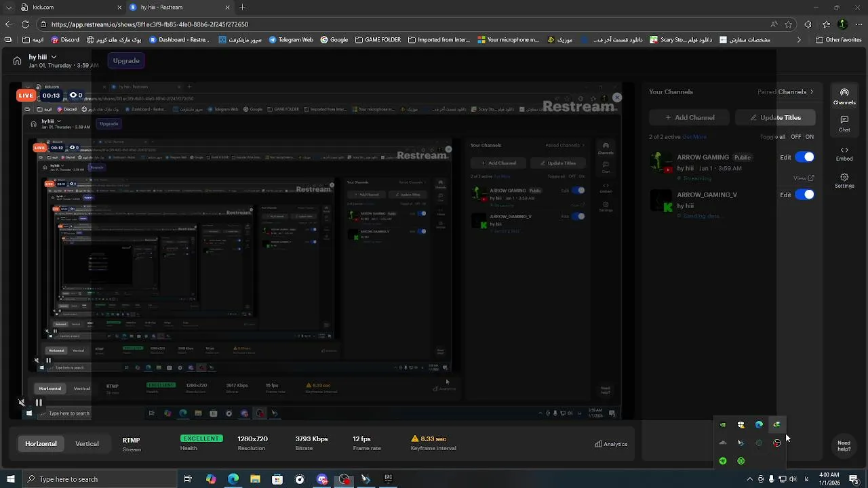Show more bookmarks with the chevron

coord(799,40)
